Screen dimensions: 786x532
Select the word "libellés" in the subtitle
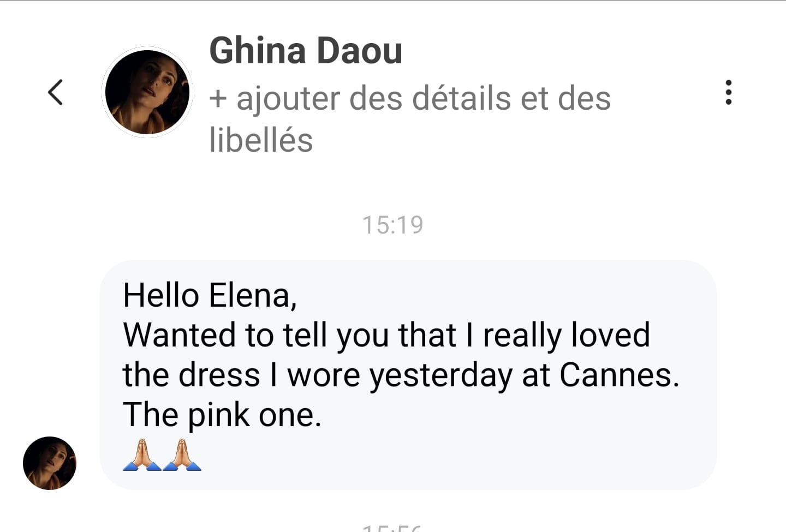261,140
